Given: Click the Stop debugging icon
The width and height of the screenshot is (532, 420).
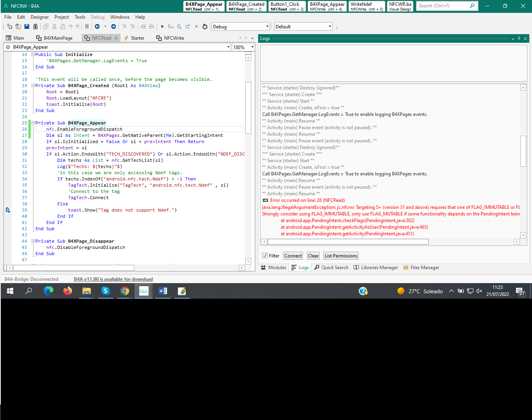Looking at the screenshot, I should 197,26.
